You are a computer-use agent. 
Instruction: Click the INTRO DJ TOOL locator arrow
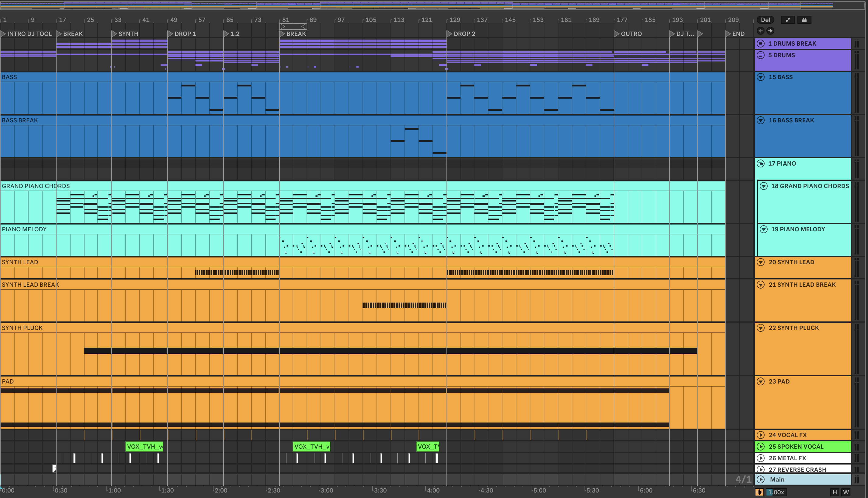pos(3,34)
